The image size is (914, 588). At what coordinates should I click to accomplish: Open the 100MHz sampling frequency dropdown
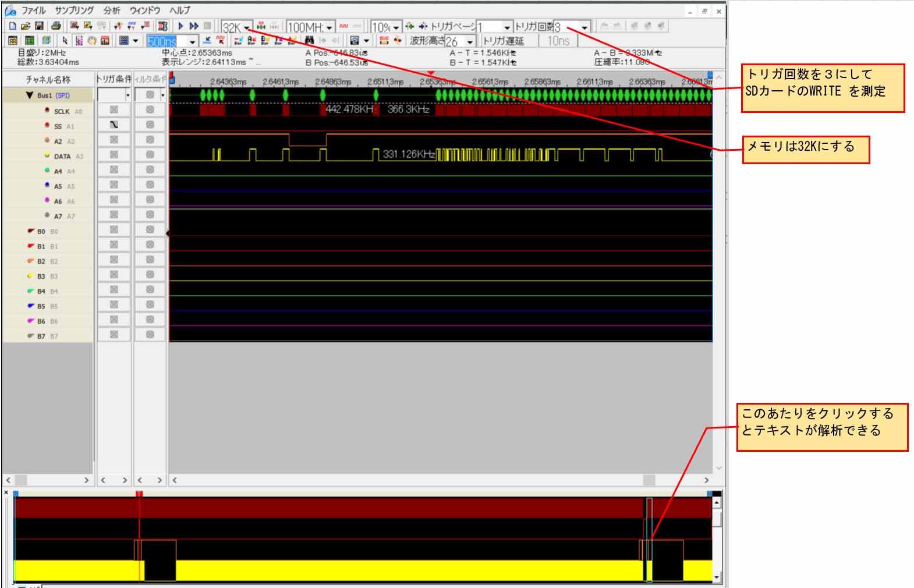(330, 27)
